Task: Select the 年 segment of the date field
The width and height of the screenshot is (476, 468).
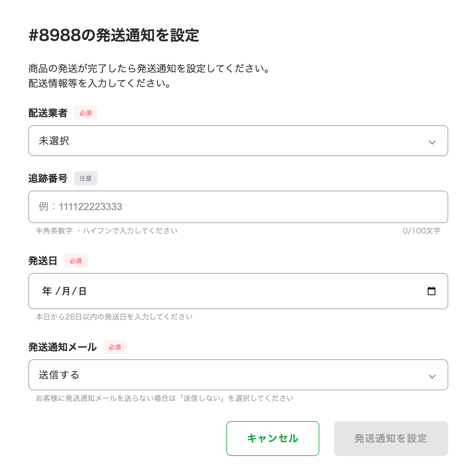Action: click(47, 291)
